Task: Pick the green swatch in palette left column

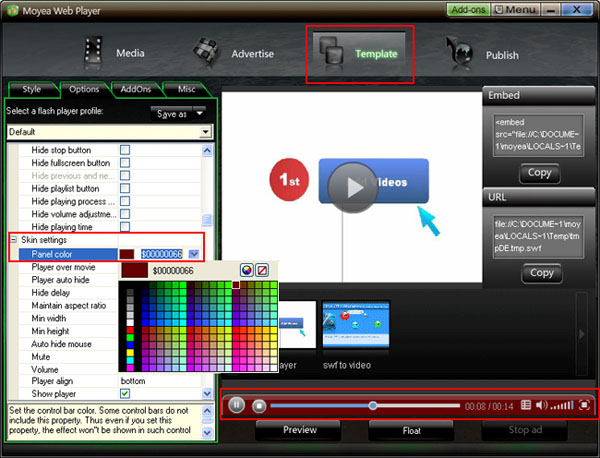Action: (x=130, y=337)
